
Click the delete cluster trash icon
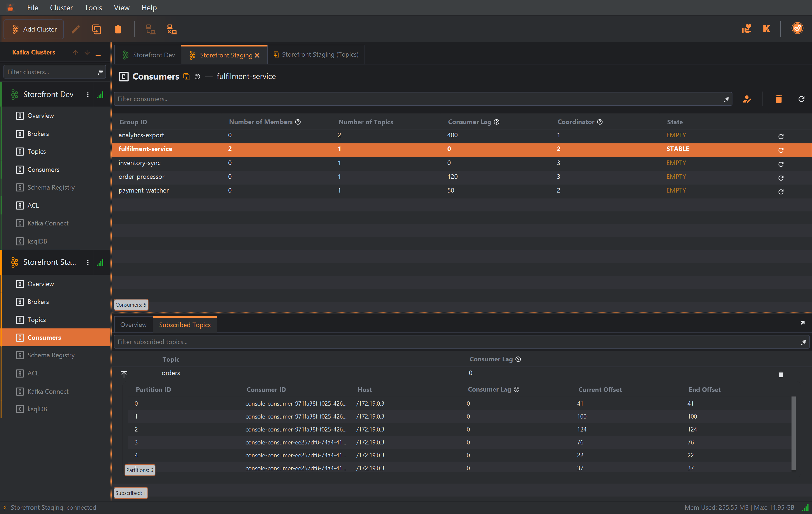click(118, 29)
